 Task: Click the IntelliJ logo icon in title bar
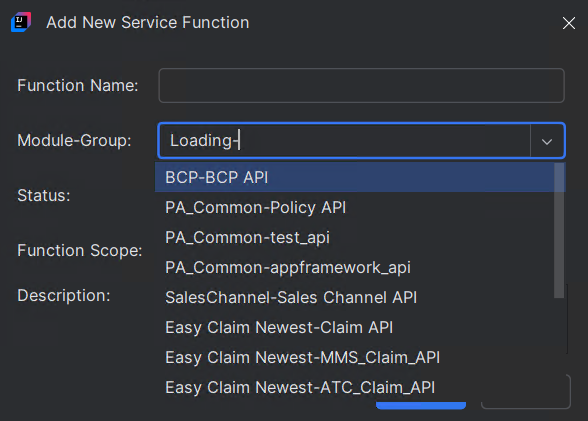click(x=21, y=22)
